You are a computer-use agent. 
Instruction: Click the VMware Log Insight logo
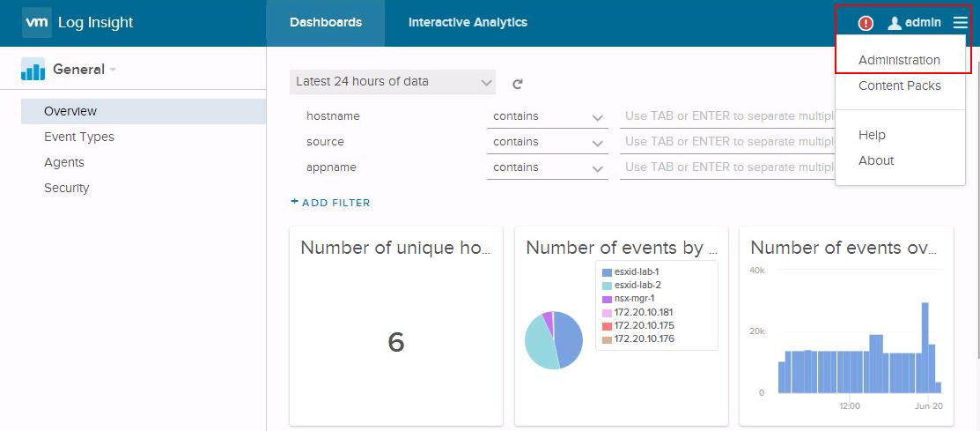click(36, 23)
